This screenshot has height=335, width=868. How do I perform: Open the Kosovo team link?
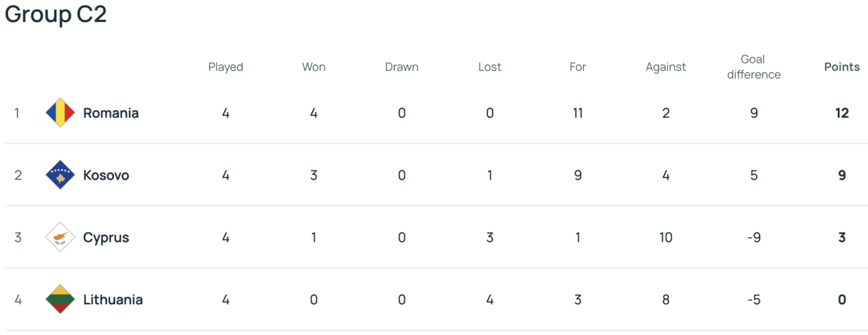[106, 175]
